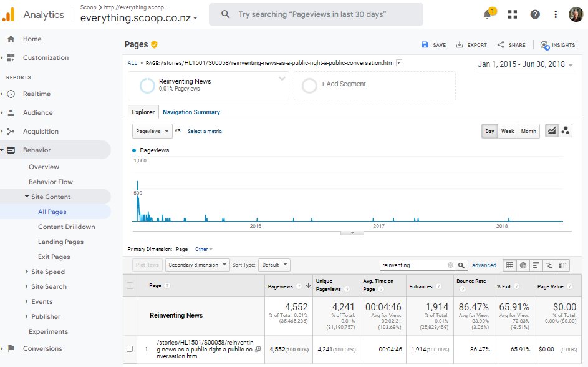Click the Home house icon
Viewport: 588px width, 367px height.
pyautogui.click(x=11, y=39)
